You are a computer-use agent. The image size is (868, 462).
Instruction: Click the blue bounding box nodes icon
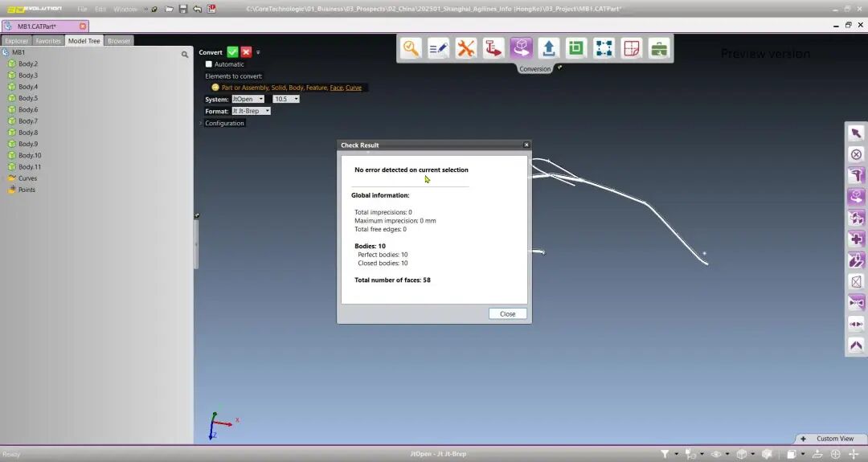(604, 48)
